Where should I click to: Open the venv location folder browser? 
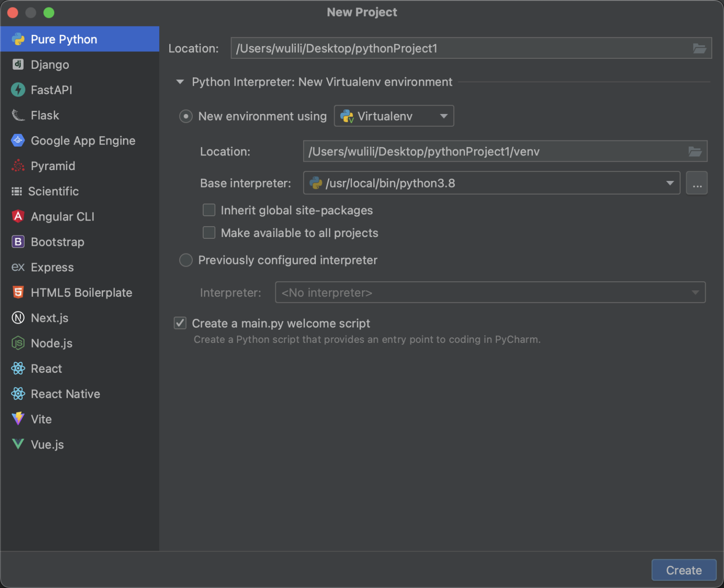tap(695, 151)
